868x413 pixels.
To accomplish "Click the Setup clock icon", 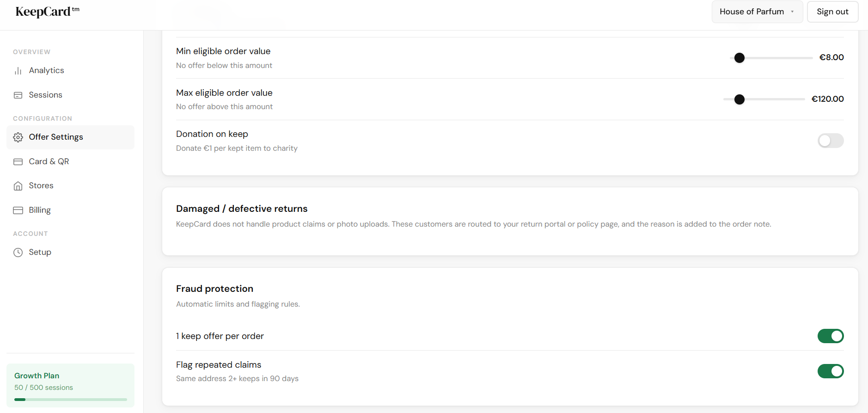I will 18,253.
